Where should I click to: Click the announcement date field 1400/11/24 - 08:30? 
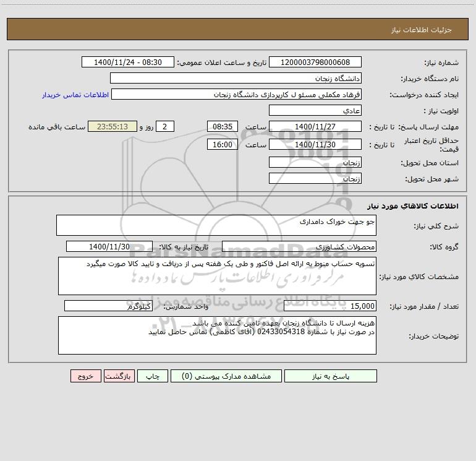[x=128, y=62]
